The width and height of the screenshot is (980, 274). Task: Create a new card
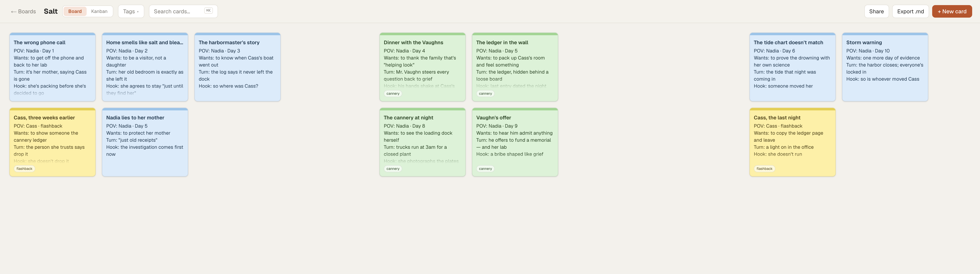point(952,11)
